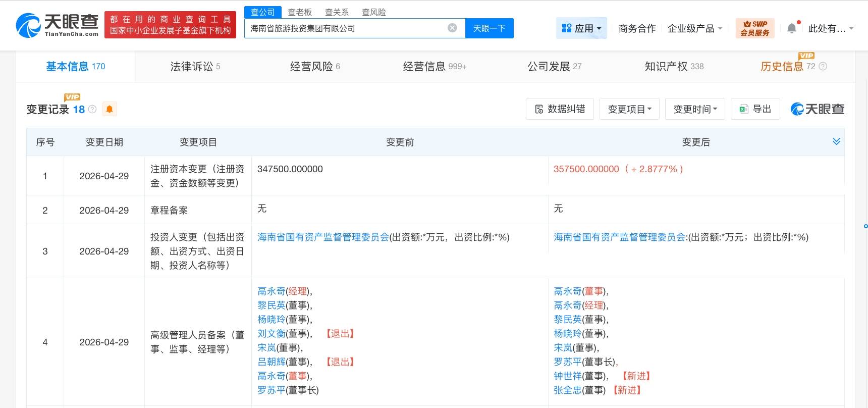This screenshot has height=408, width=868.
Task: Select date 2026-04-29 in row 3
Action: (x=104, y=251)
